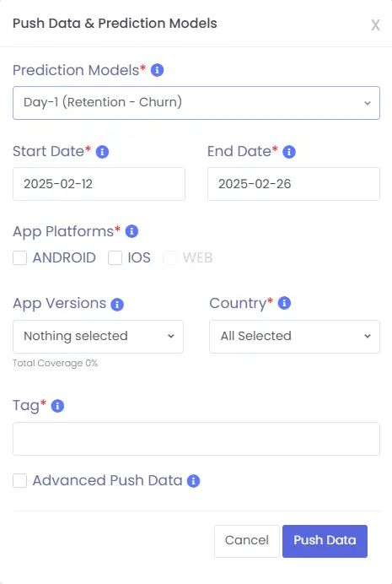Click info icon next to Start Date
Viewport: 392px width, 584px height.
pyautogui.click(x=102, y=152)
